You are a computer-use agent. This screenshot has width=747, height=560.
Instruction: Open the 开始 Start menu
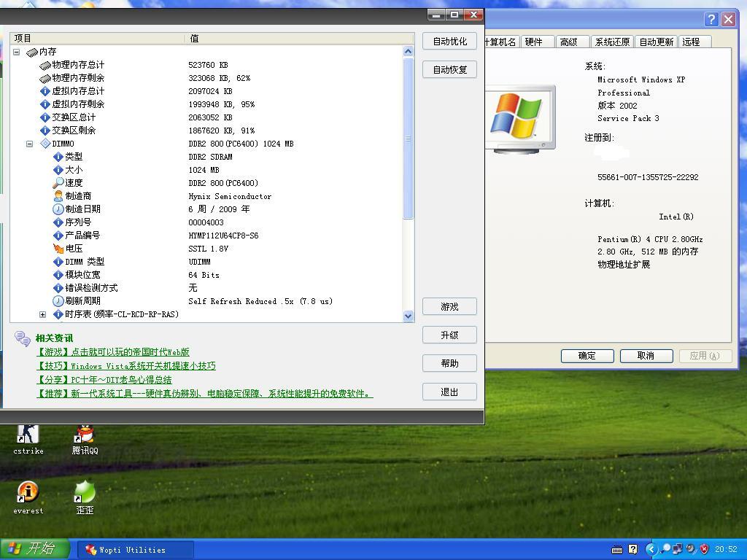(34, 549)
